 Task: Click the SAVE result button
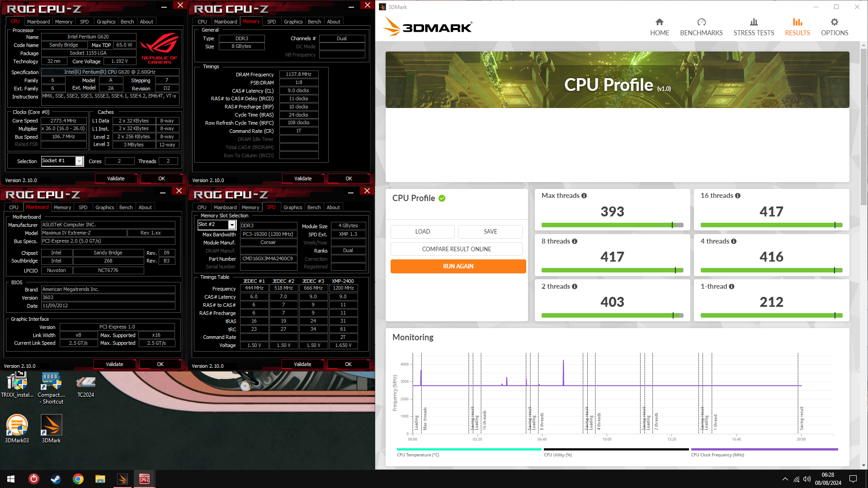click(x=490, y=231)
